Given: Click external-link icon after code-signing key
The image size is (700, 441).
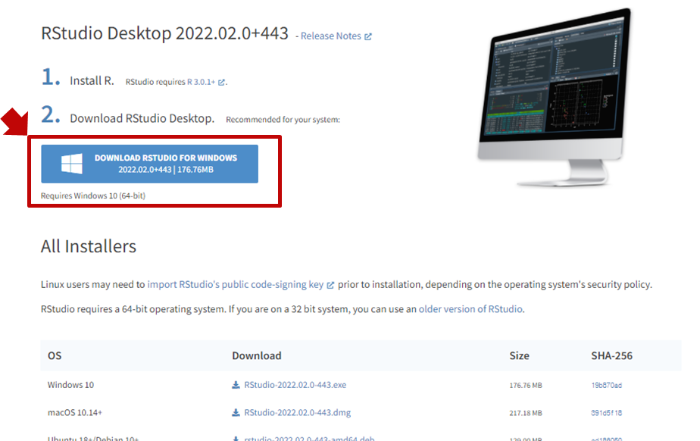Looking at the screenshot, I should click(330, 285).
